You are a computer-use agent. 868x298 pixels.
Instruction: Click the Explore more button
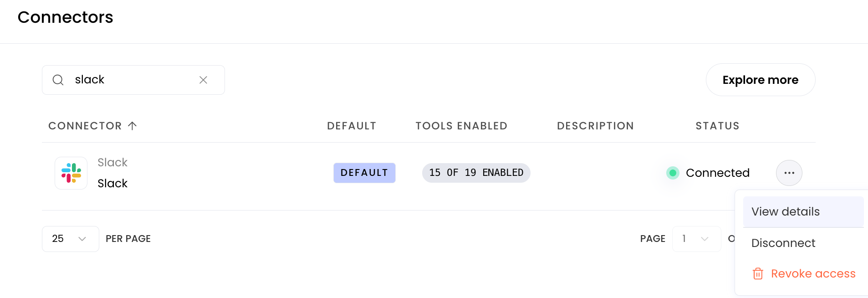click(x=761, y=80)
